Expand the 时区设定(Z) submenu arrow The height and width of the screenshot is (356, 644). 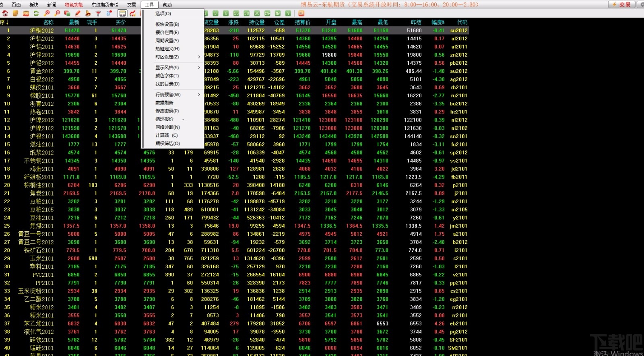pyautogui.click(x=199, y=57)
